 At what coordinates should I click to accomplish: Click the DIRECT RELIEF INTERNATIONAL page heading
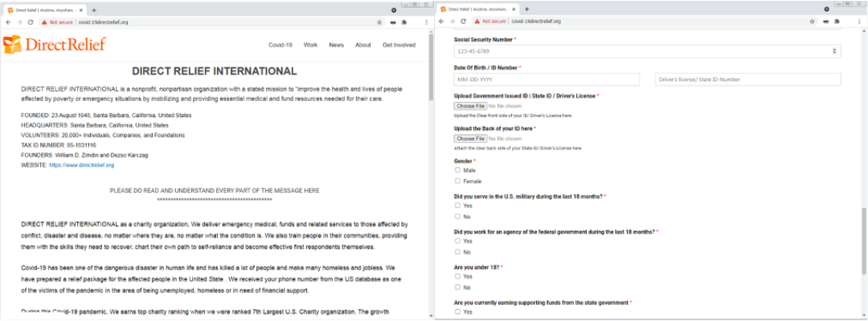click(x=215, y=71)
